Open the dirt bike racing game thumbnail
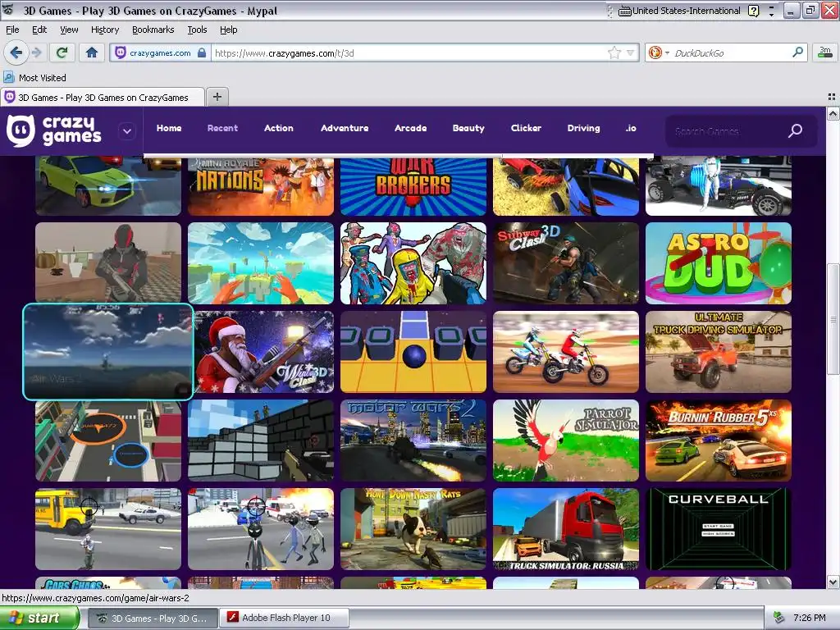 566,352
